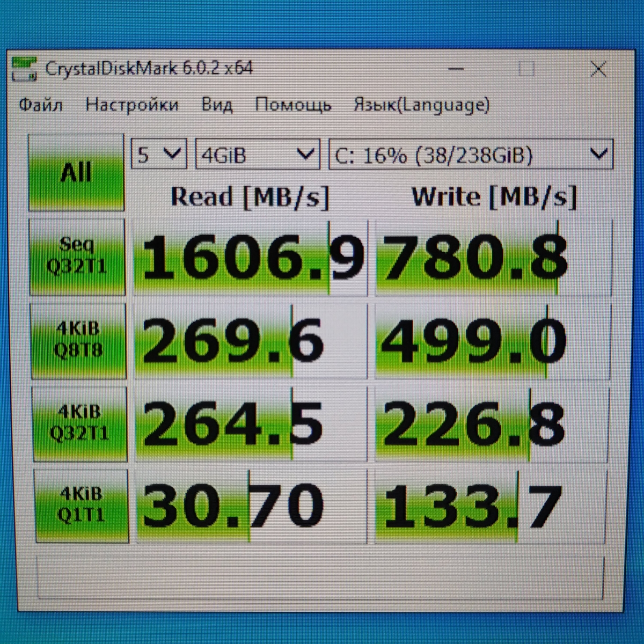This screenshot has height=644, width=644.
Task: Open the Помощь menu
Action: coord(292,105)
